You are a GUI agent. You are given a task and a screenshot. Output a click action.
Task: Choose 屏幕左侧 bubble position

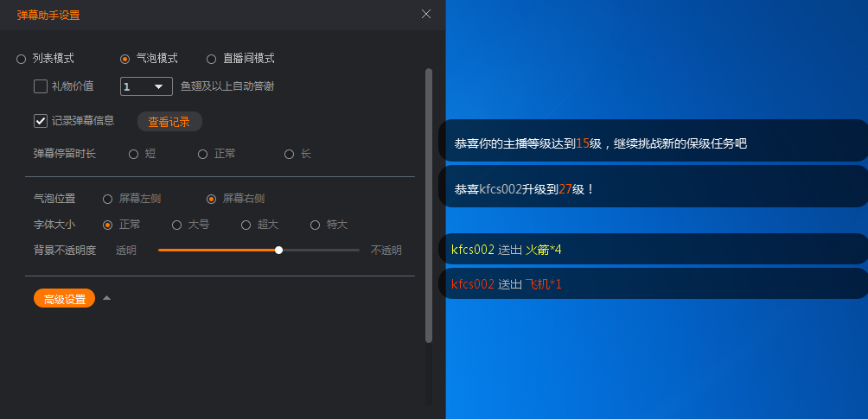click(x=108, y=199)
